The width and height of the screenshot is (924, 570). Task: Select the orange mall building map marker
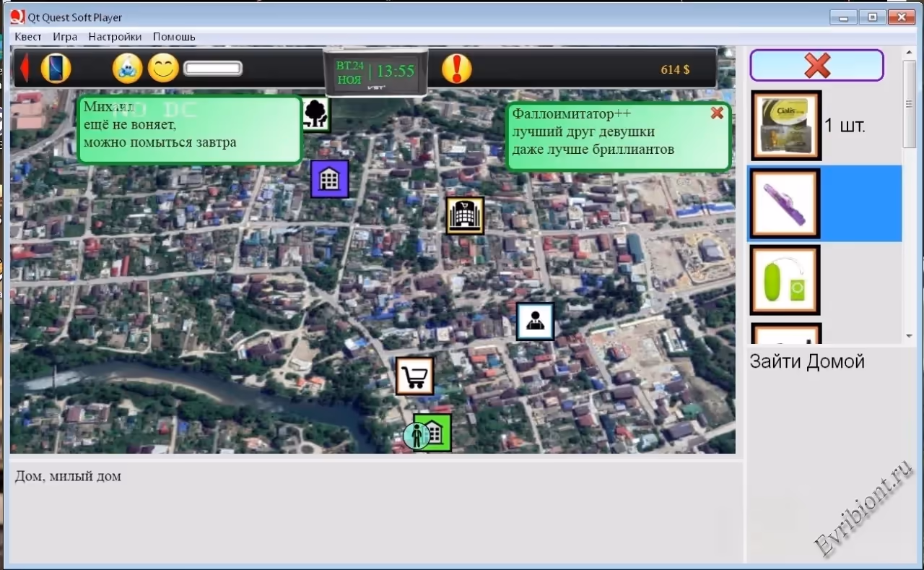[x=464, y=215]
